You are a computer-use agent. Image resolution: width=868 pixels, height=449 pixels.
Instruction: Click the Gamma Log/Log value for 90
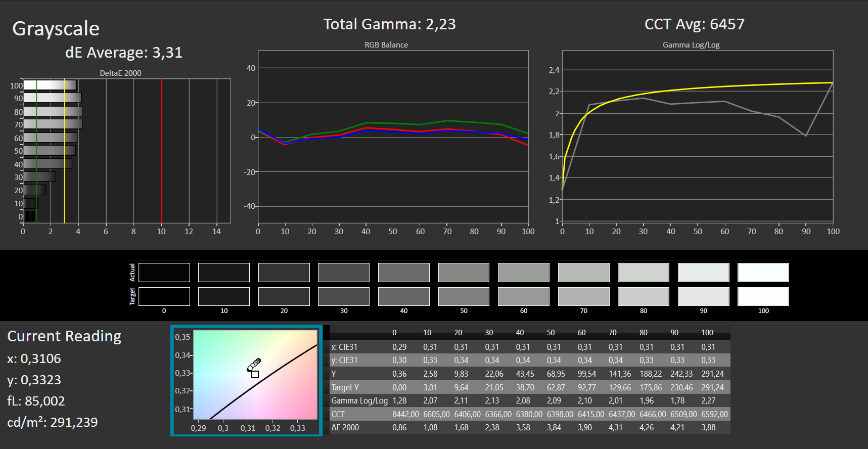[x=677, y=400]
